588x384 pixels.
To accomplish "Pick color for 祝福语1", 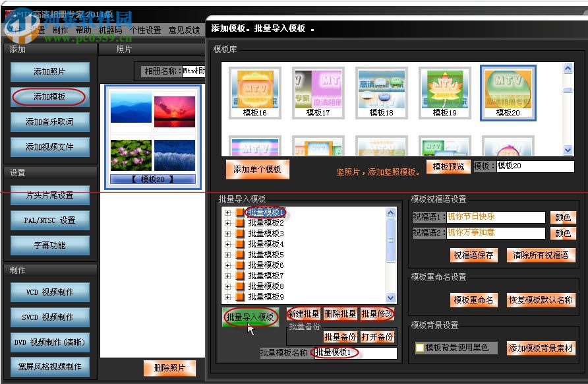I will (x=563, y=217).
